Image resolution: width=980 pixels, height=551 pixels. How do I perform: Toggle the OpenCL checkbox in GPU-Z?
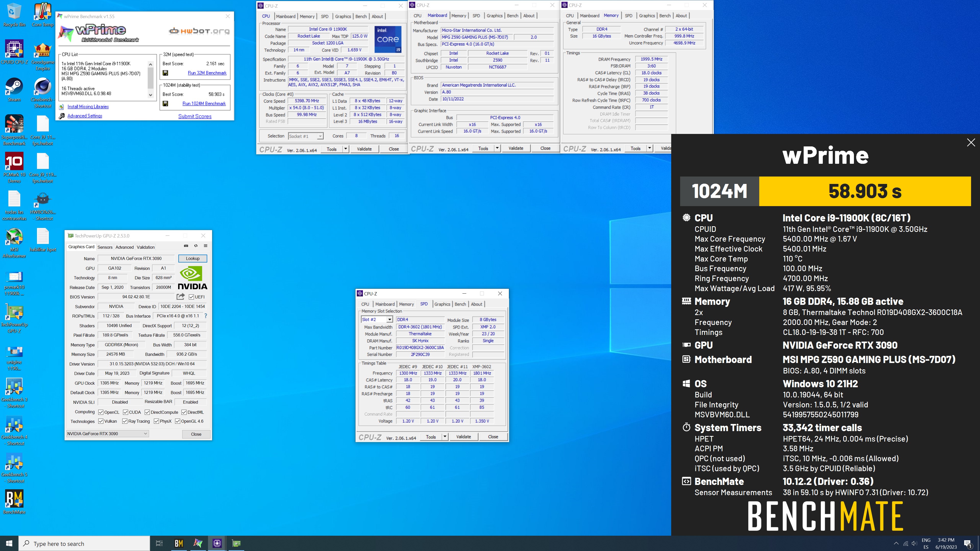coord(101,412)
